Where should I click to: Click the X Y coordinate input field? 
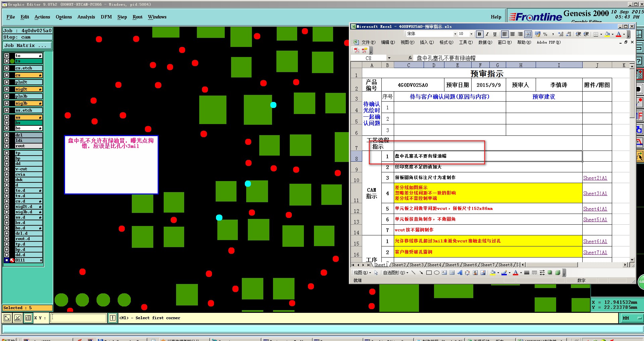pyautogui.click(x=78, y=318)
